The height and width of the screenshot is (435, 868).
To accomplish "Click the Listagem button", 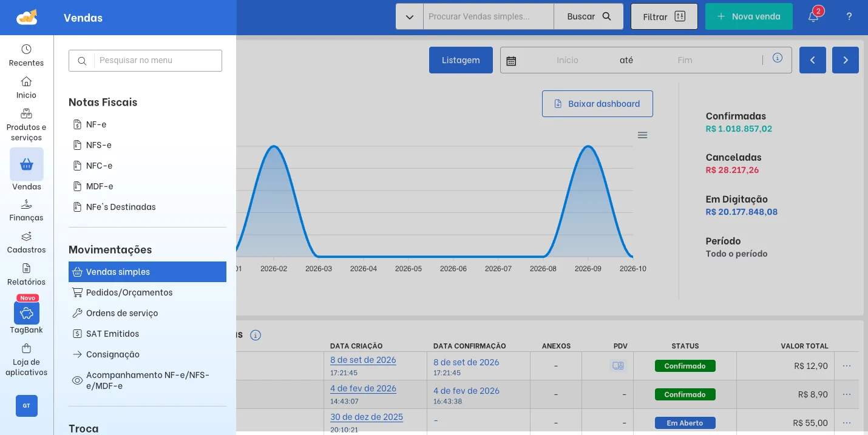I will tap(461, 60).
